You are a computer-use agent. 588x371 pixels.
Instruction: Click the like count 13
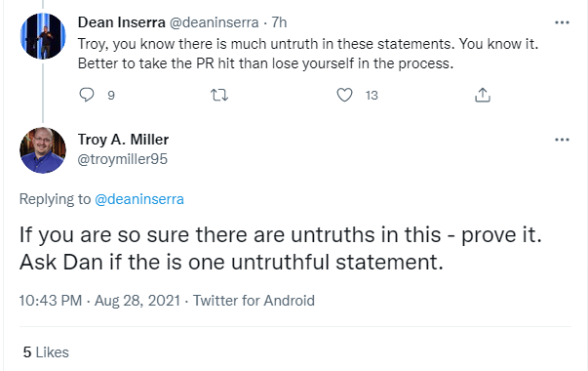(372, 96)
